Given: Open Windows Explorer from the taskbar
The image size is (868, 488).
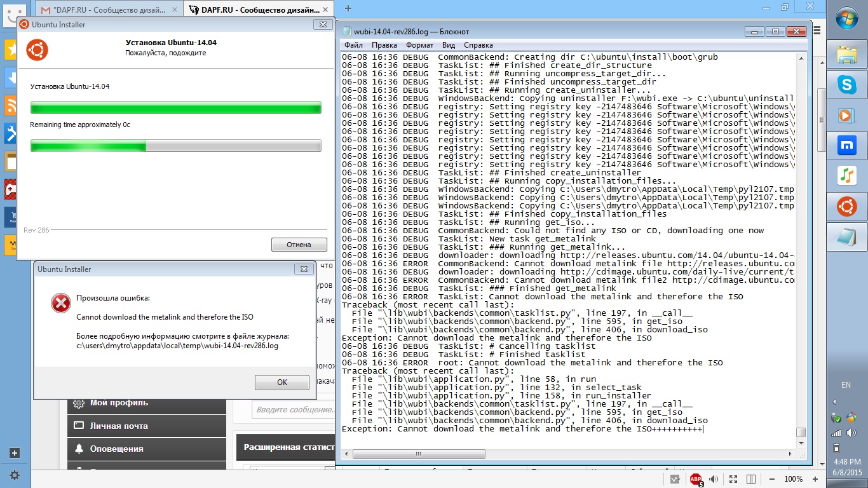Looking at the screenshot, I should tap(847, 55).
